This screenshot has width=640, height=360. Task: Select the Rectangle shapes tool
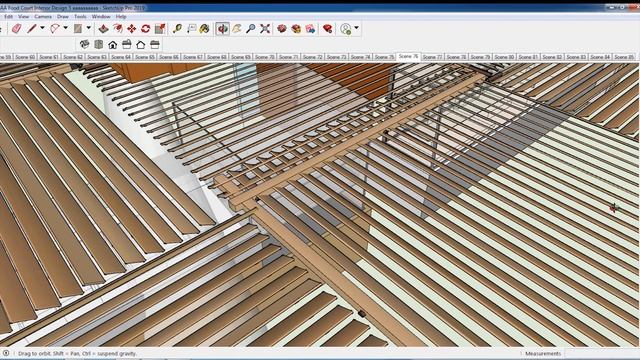click(x=78, y=29)
